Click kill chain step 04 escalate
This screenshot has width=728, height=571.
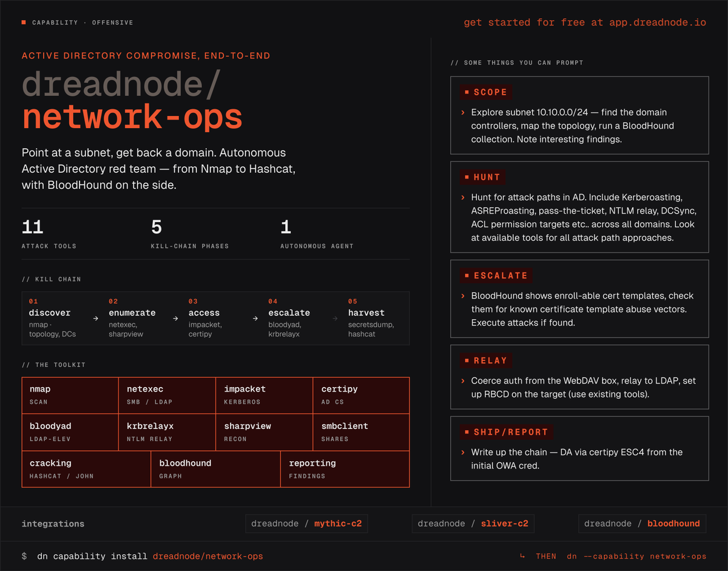289,318
